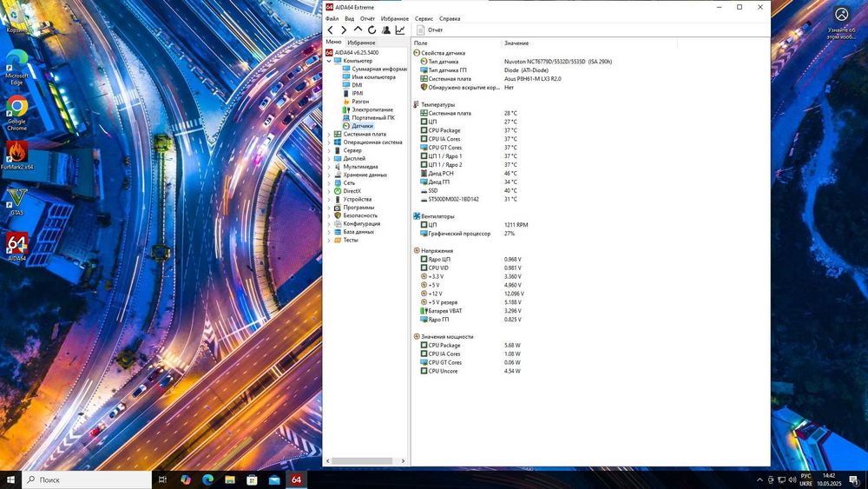Expand the Системная плата tree node

click(x=329, y=134)
